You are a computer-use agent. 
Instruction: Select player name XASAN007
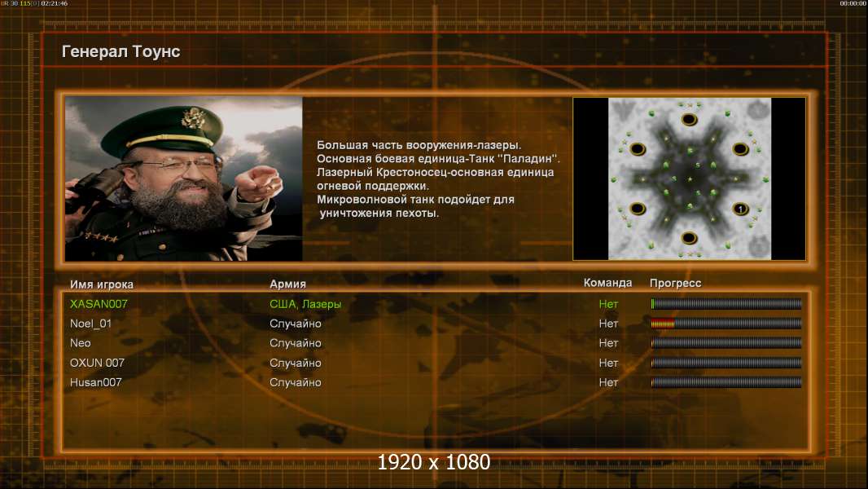99,304
